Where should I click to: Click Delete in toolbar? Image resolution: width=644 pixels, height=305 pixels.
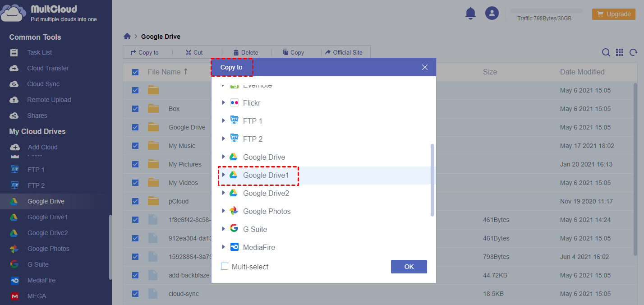tap(246, 52)
